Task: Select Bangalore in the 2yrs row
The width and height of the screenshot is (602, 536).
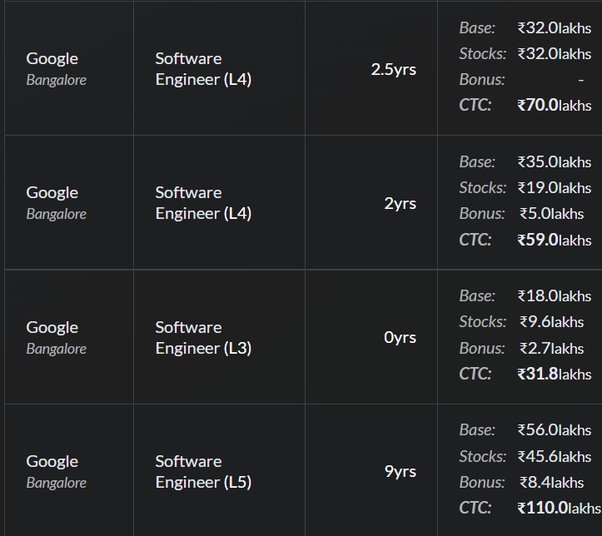Action: click(x=56, y=214)
